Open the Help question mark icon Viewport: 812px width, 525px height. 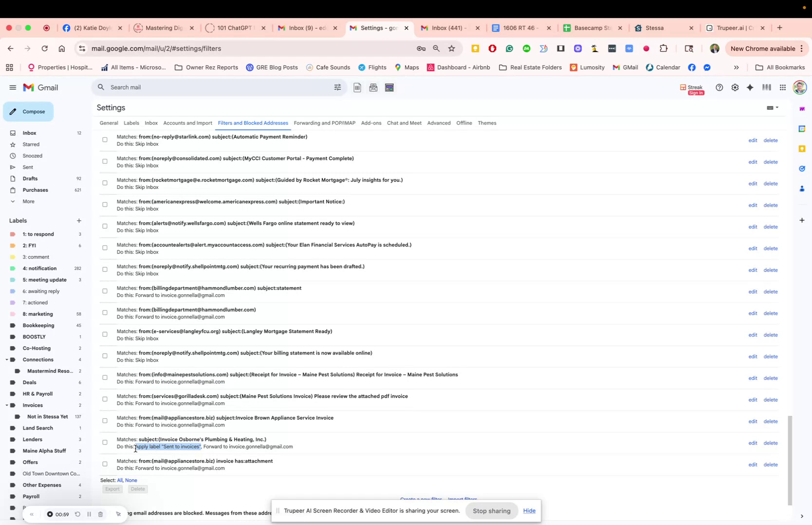(719, 87)
